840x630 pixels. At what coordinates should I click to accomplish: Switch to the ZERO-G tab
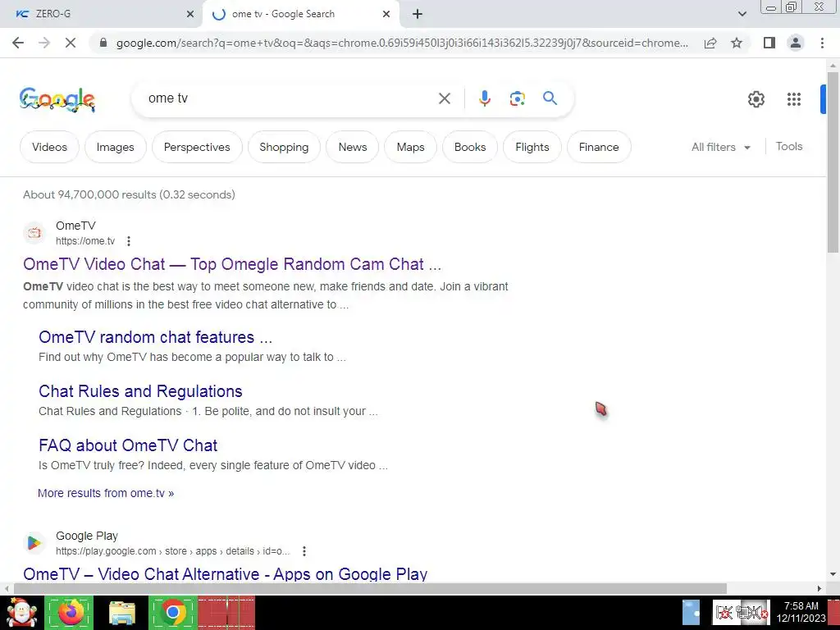click(102, 14)
